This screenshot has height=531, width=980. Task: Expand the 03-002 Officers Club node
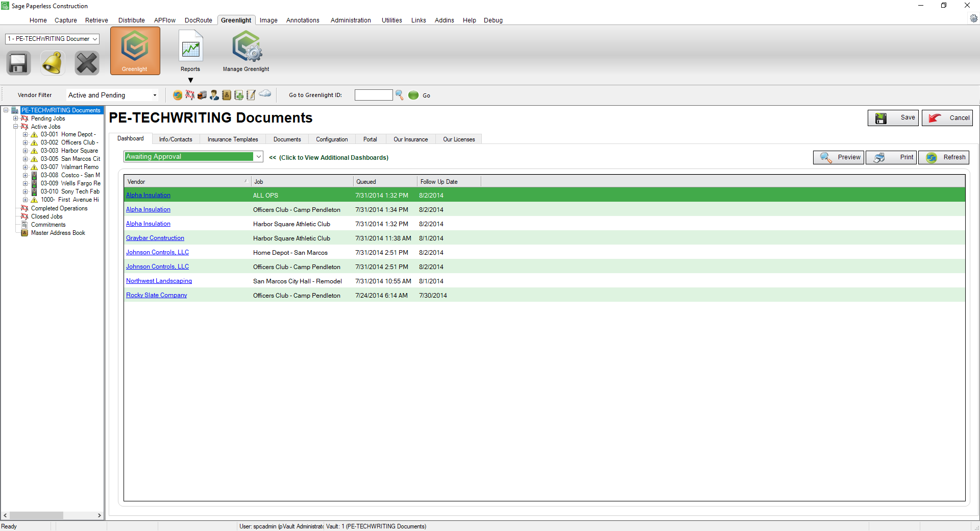26,143
